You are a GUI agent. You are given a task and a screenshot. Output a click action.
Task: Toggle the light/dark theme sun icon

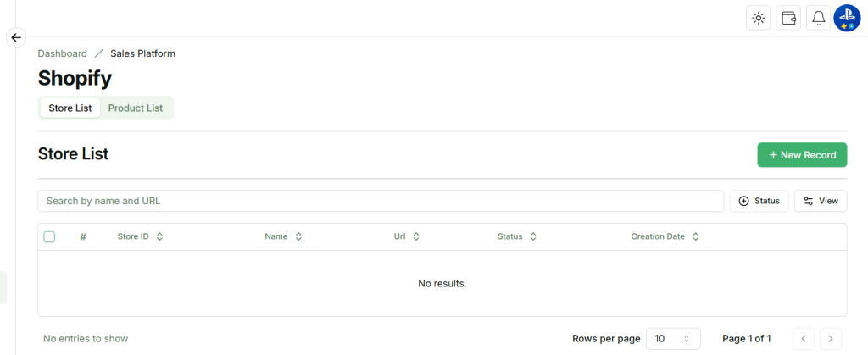tap(758, 18)
